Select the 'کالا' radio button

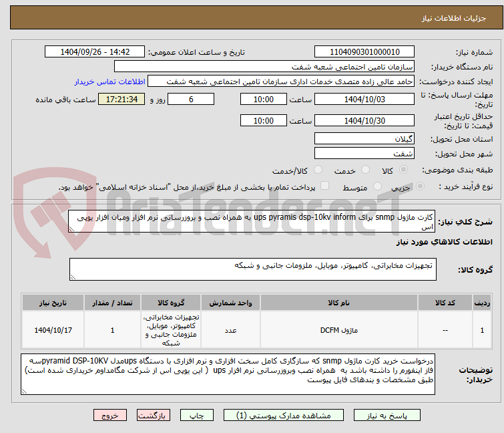tap(403, 170)
